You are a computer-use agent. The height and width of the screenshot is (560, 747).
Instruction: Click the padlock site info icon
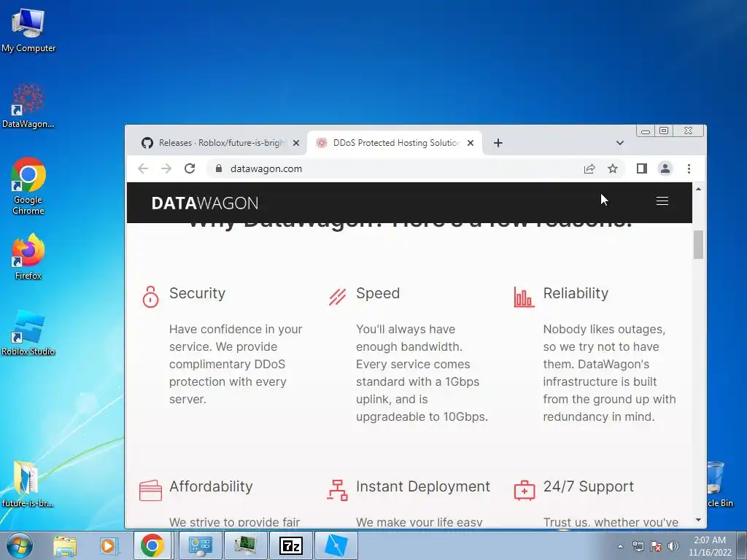219,168
